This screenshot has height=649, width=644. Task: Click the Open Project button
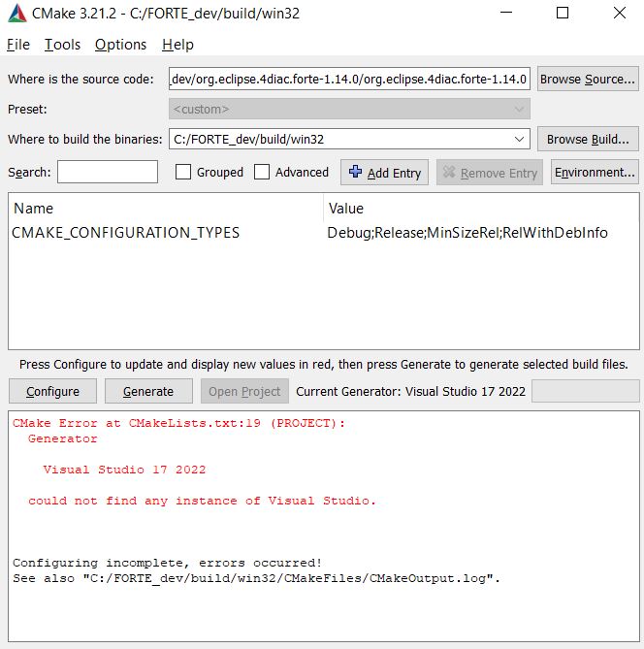(244, 391)
